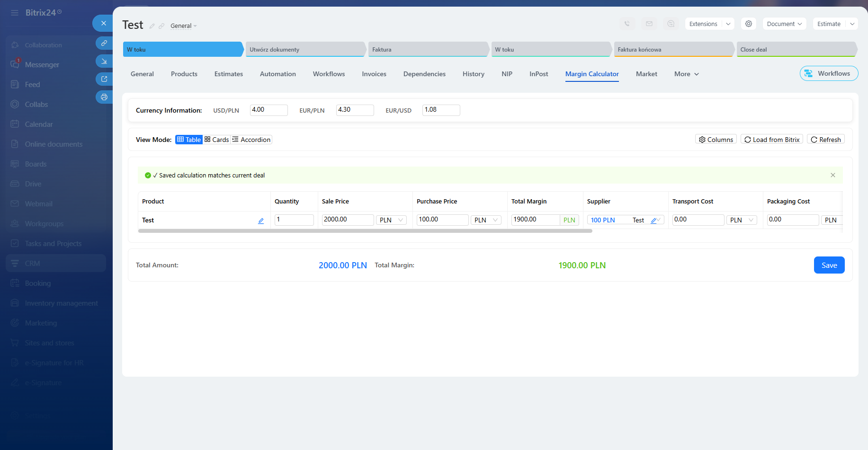This screenshot has width=868, height=450.
Task: Open the Document dropdown menu
Action: click(x=784, y=24)
